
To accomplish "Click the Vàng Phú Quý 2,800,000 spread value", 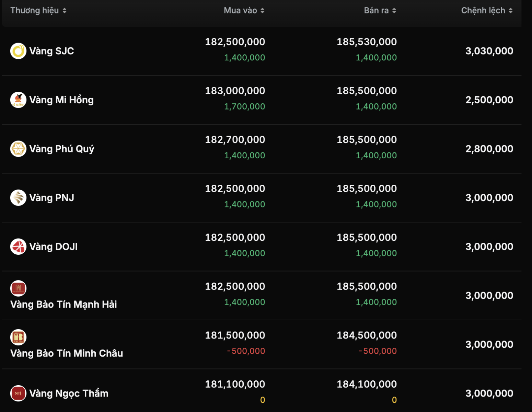I will 489,149.
